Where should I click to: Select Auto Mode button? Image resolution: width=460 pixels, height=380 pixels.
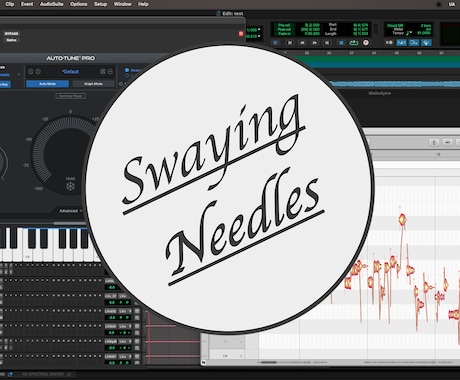pos(47,84)
